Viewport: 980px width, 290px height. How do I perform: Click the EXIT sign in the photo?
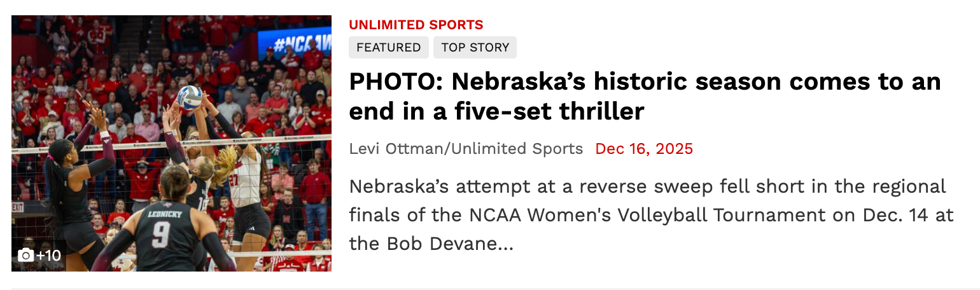tap(17, 207)
